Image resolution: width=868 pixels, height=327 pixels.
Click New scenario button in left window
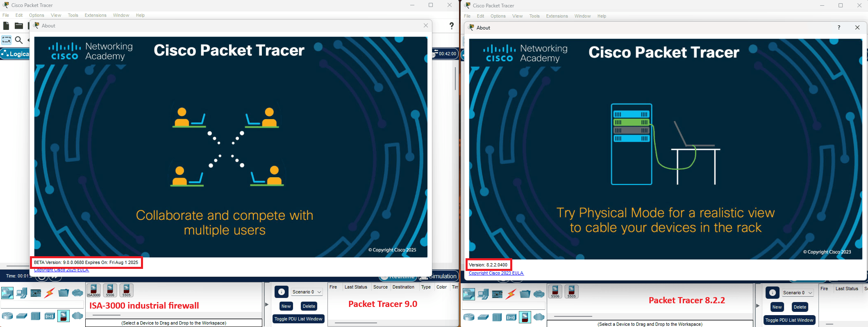point(286,306)
